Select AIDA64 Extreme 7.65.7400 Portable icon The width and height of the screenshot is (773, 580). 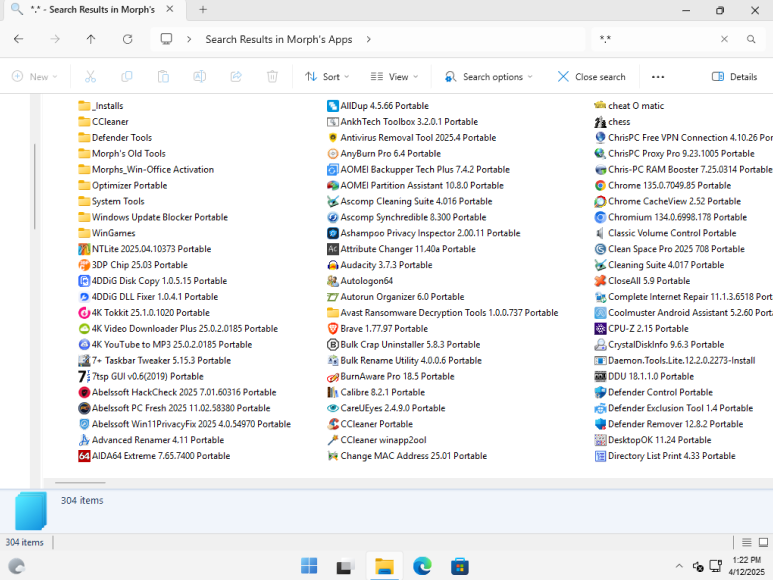tap(84, 456)
